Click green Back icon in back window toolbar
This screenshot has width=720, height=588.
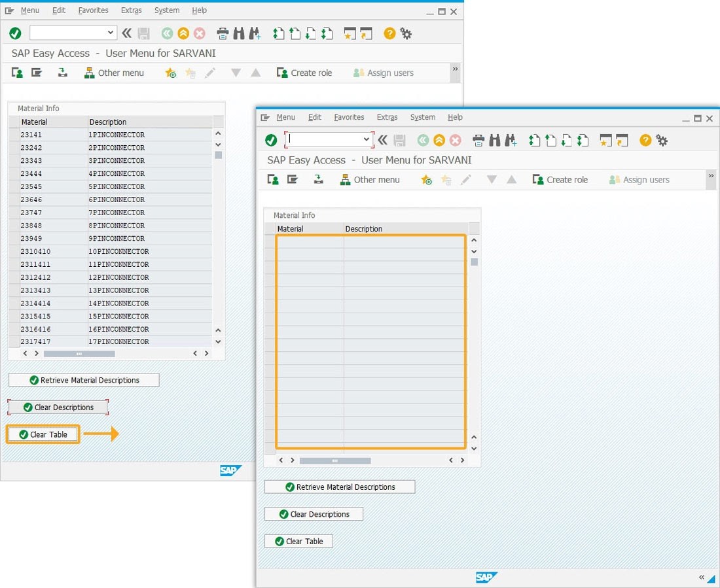point(167,33)
